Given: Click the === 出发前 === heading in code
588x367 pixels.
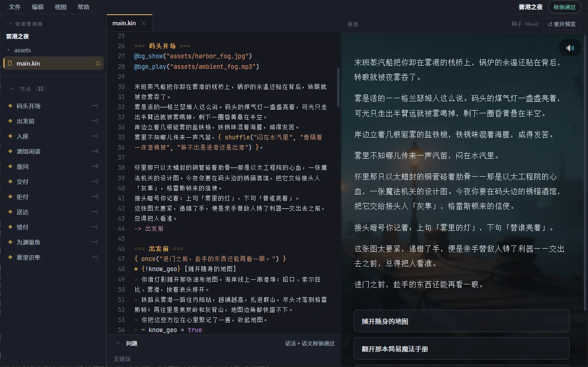Looking at the screenshot, I should 159,249.
